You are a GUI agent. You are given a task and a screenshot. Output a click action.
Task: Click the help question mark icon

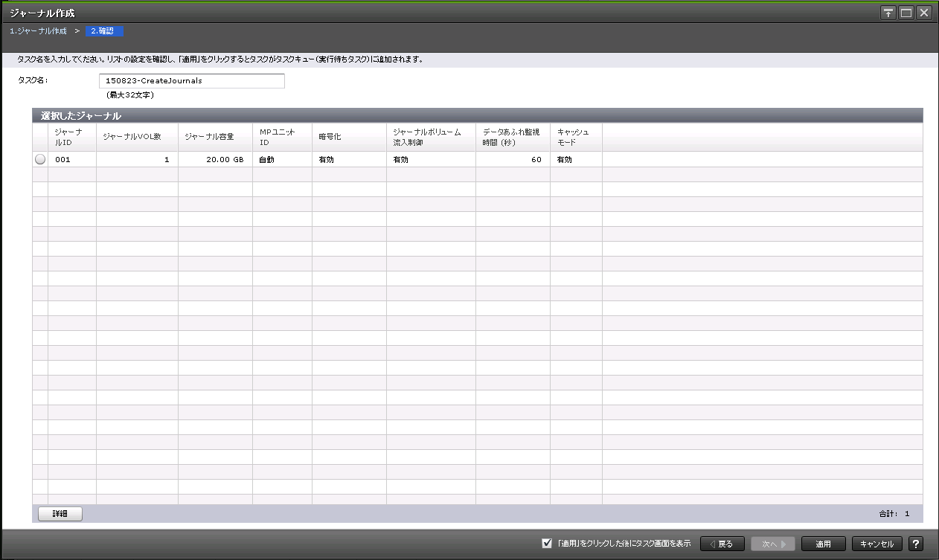click(x=917, y=544)
